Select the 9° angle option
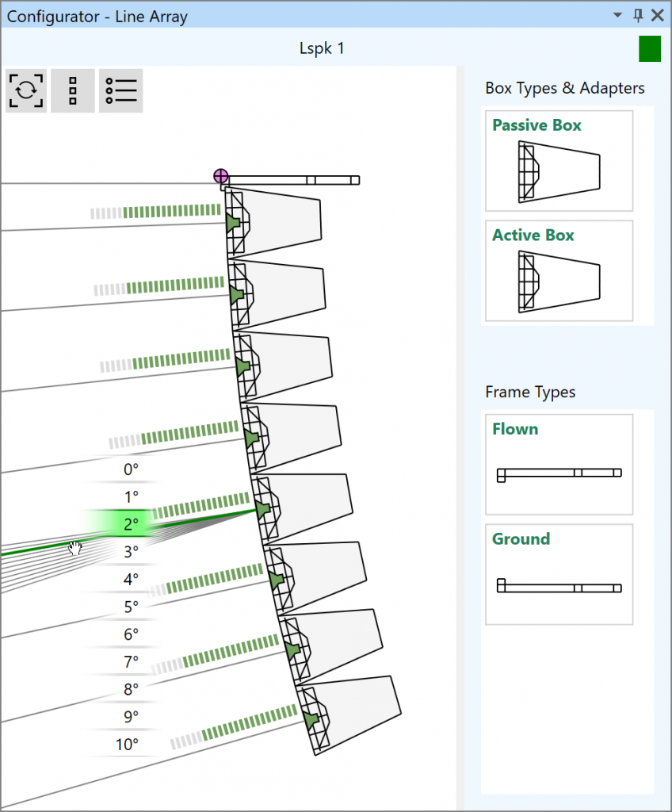Image resolution: width=672 pixels, height=812 pixels. pyautogui.click(x=131, y=717)
